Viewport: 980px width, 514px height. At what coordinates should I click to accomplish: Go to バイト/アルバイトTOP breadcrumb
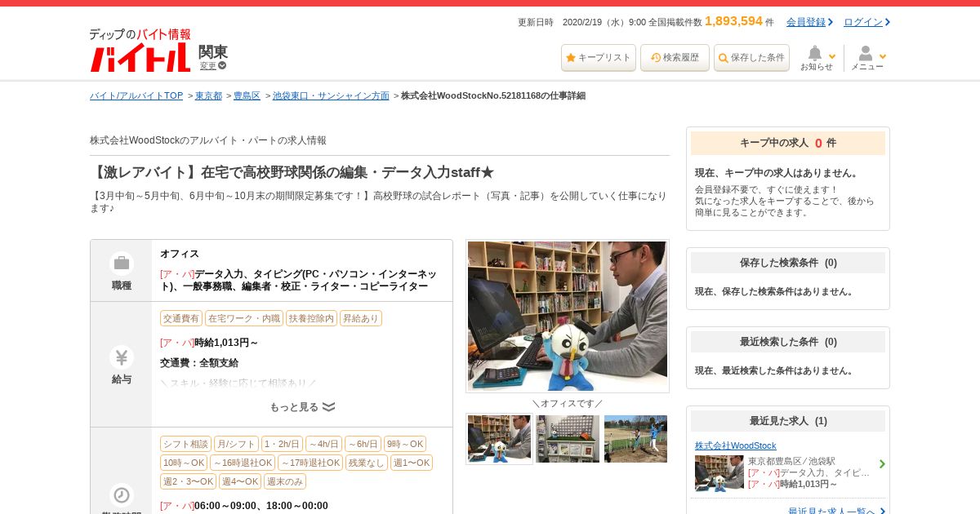(136, 95)
